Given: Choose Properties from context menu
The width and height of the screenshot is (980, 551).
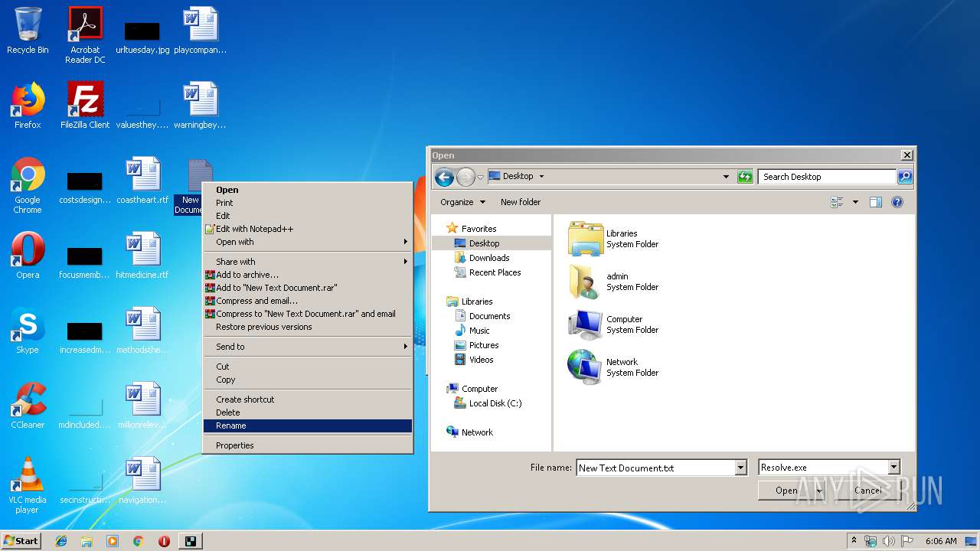Looking at the screenshot, I should [308, 445].
